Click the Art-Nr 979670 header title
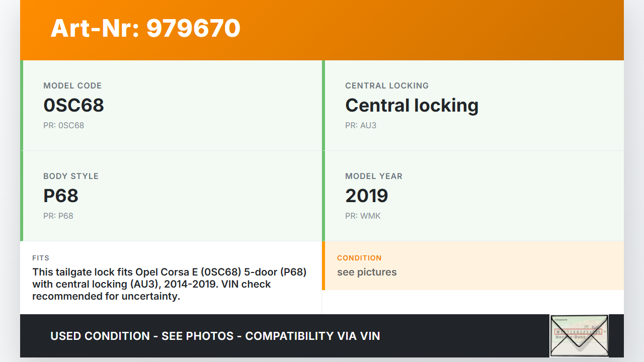Viewport: 644px width, 362px height. click(x=145, y=28)
